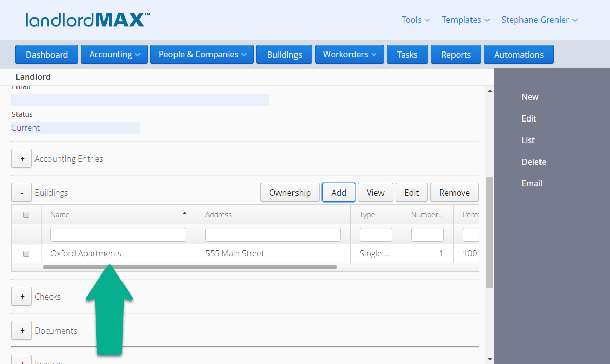Click the landlordMAX logo
This screenshot has width=610, height=364.
[x=88, y=20]
